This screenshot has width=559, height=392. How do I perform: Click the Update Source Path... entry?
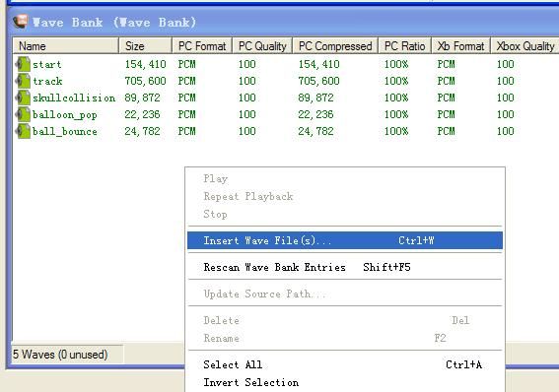(345, 294)
